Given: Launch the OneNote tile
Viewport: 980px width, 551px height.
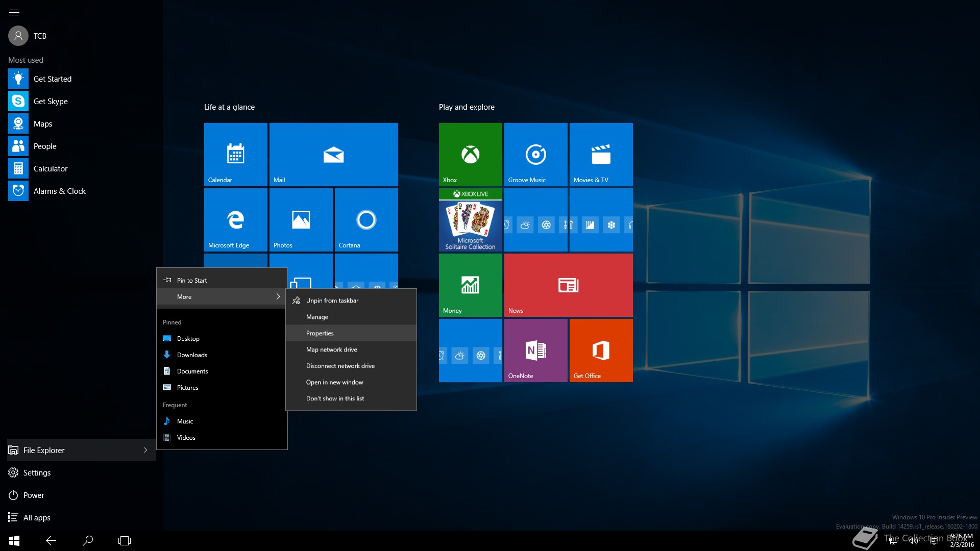Looking at the screenshot, I should pos(536,350).
